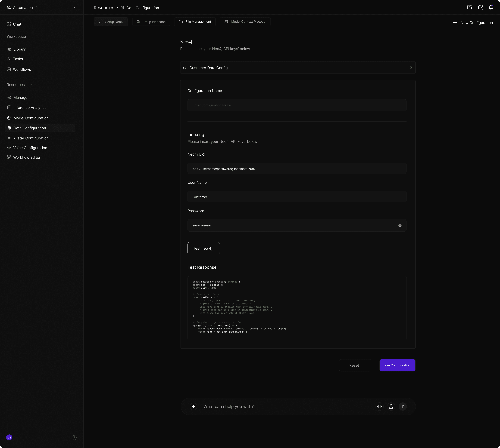Click Save Configuration button
The width and height of the screenshot is (500, 448).
(397, 365)
